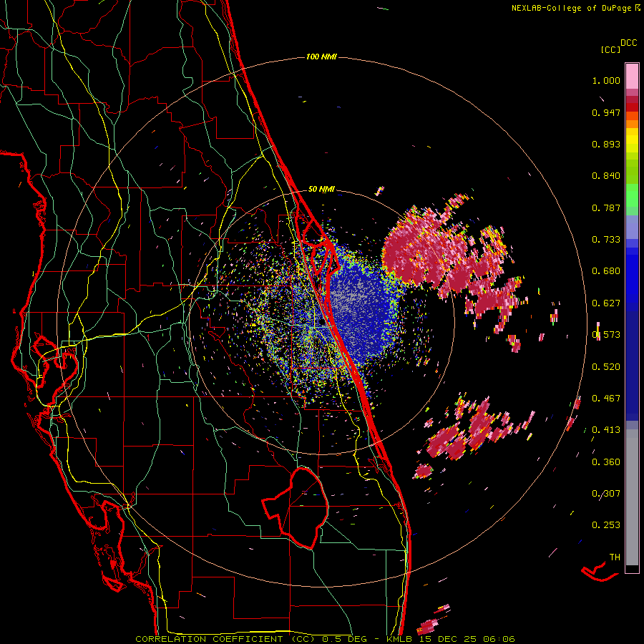This screenshot has height=644, width=644.
Task: Click the DCC product label above legend
Action: pos(629,43)
